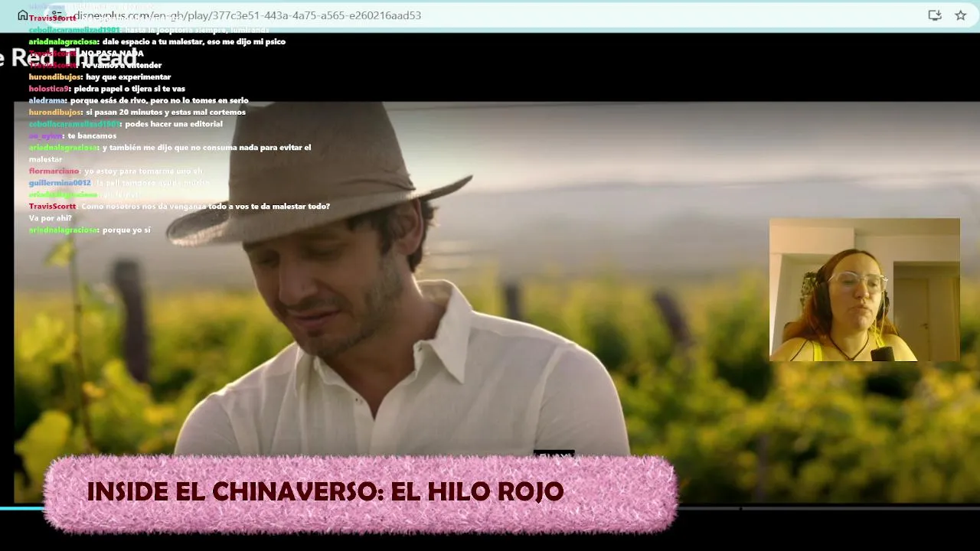Viewport: 980px width, 551px height.
Task: Click banner text 'INSIDE EL CHINAVERSO: EL HILO ROJO'
Action: click(x=325, y=491)
